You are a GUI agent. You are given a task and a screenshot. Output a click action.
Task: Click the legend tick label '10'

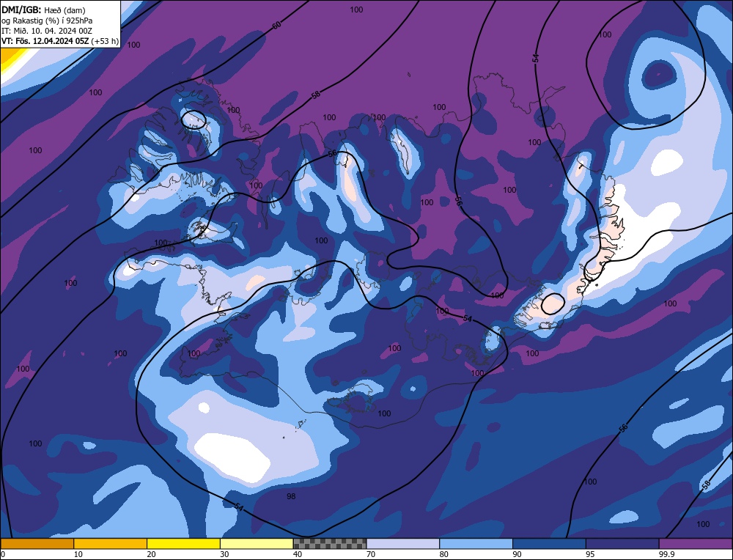click(78, 554)
